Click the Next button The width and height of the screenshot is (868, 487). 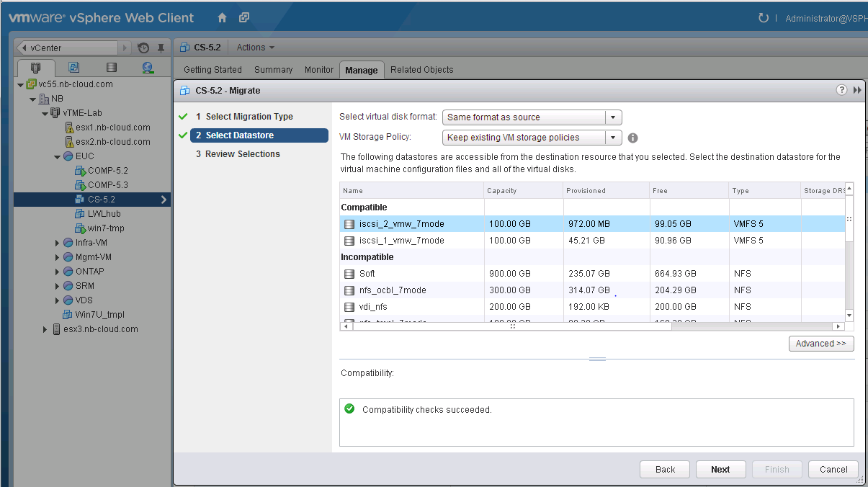click(720, 469)
